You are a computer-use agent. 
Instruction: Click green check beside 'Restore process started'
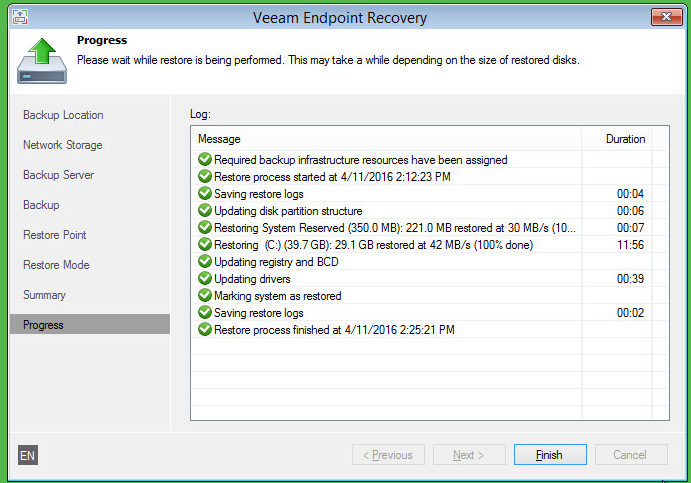click(x=204, y=176)
